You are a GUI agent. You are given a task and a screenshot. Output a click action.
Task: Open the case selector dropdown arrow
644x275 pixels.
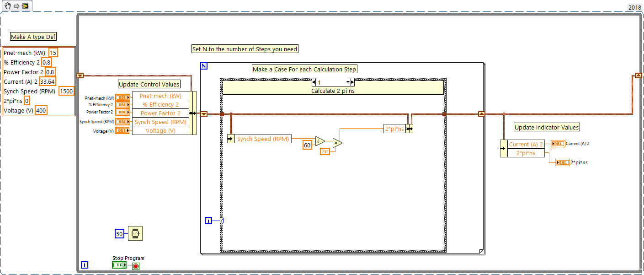(x=348, y=82)
